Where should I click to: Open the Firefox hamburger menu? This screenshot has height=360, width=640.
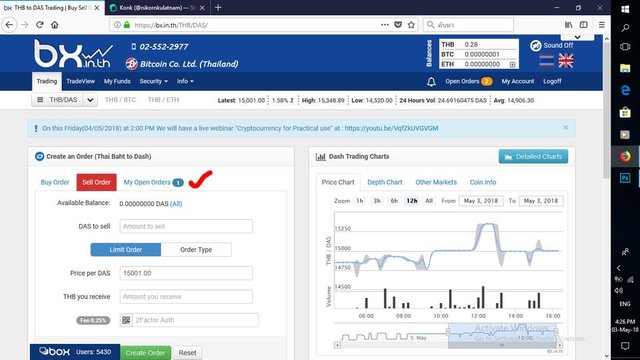(602, 25)
